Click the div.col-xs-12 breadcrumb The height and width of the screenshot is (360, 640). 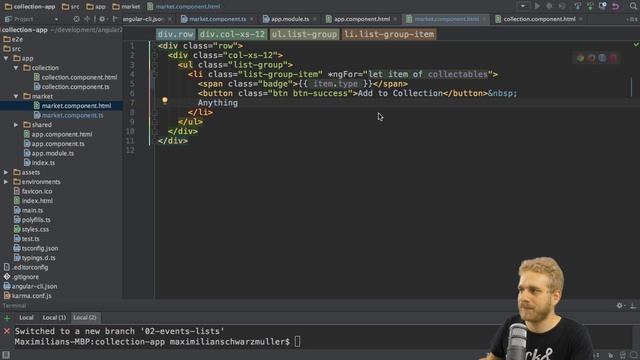[x=232, y=34]
